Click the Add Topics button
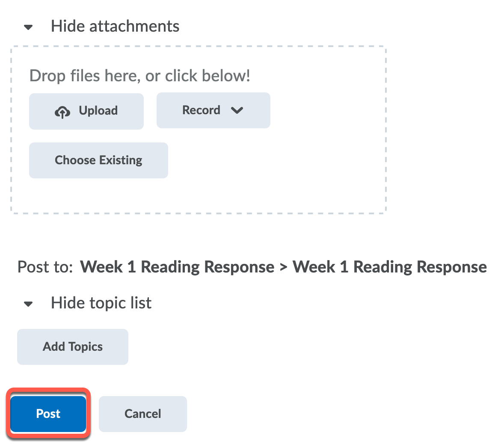Viewport: 504px width, 444px height. 73,347
